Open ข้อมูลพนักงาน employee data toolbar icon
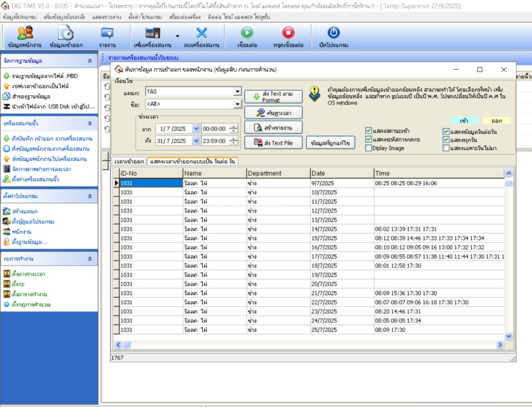This screenshot has width=532, height=407. click(25, 33)
